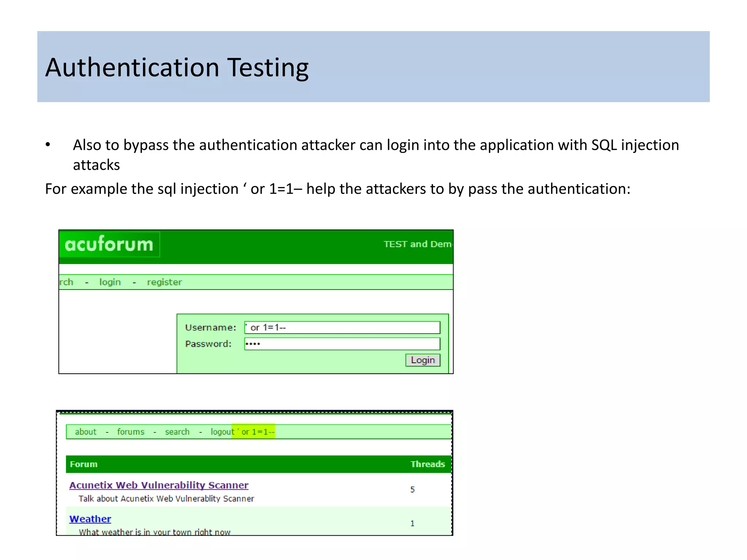Screen dimensions: 747x560
Task: Click the 'Talk about Acunetix Web Vulnerablity Scanner' description
Action: (x=166, y=499)
